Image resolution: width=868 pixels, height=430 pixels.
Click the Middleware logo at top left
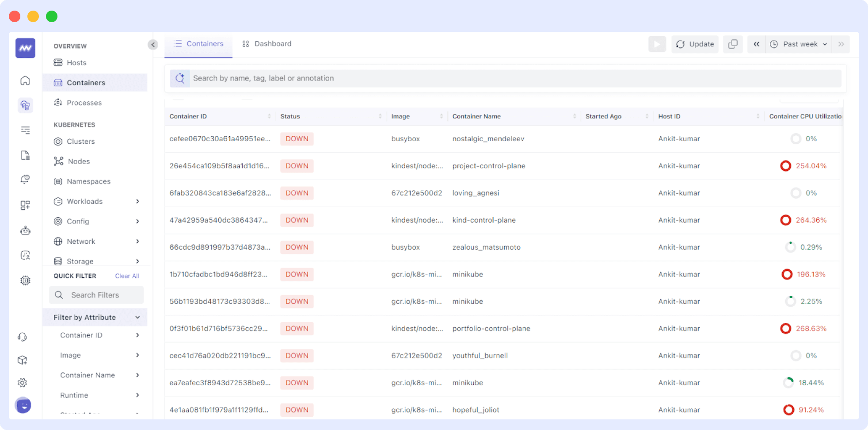click(25, 48)
